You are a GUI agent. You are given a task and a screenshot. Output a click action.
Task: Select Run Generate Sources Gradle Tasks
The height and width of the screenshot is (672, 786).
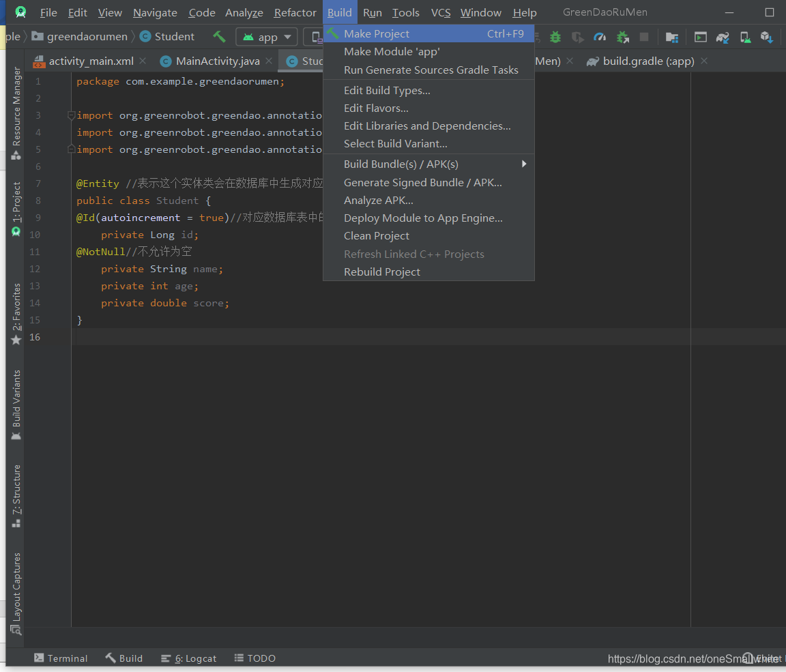tap(428, 70)
